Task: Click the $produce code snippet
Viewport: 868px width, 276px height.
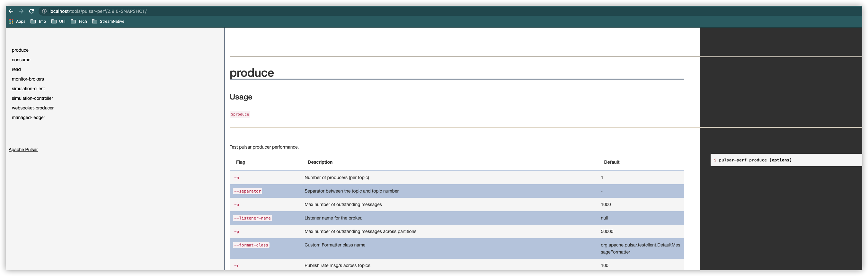Action: click(240, 115)
